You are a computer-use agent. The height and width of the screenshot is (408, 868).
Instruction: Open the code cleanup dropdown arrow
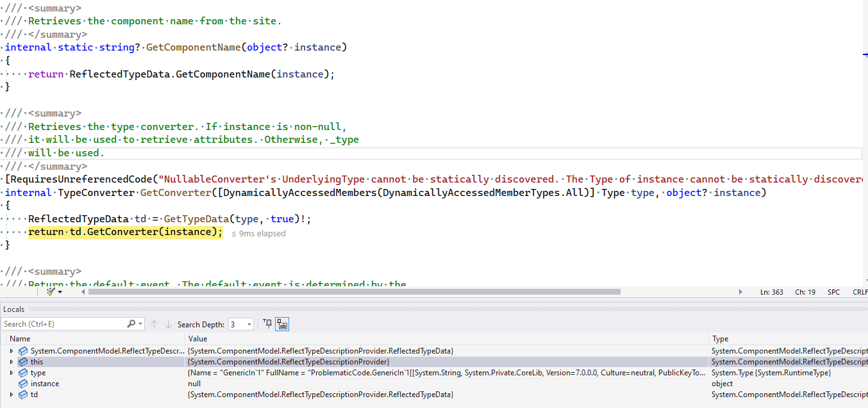(60, 292)
